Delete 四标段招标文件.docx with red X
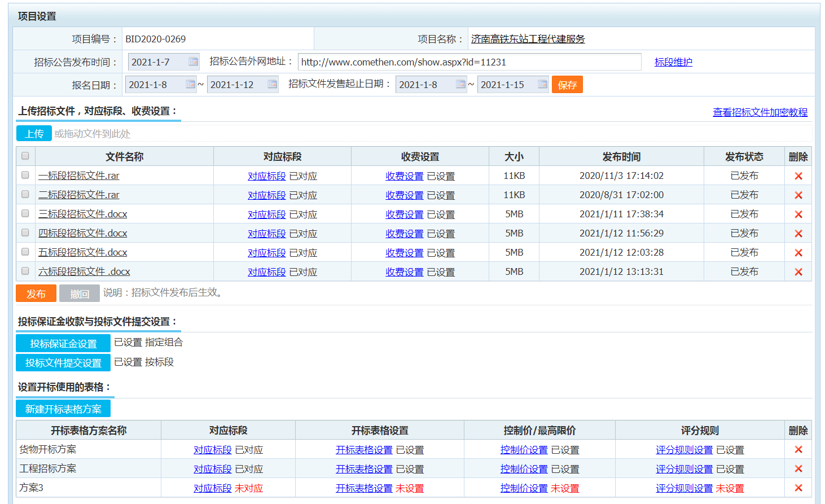 coord(798,234)
